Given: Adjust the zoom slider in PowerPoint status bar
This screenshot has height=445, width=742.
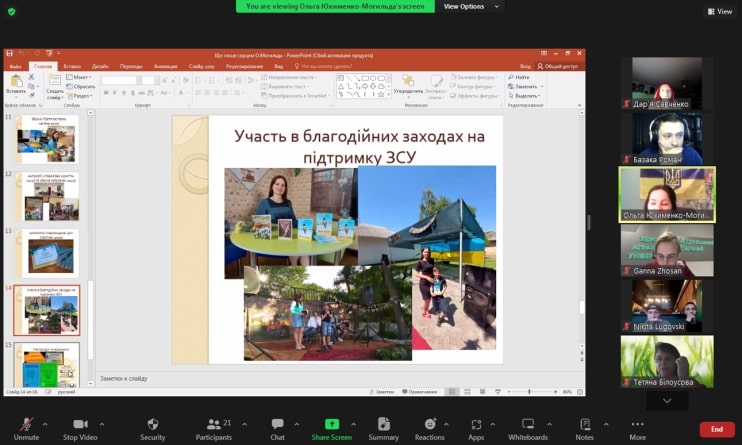Looking at the screenshot, I should pyautogui.click(x=530, y=392).
